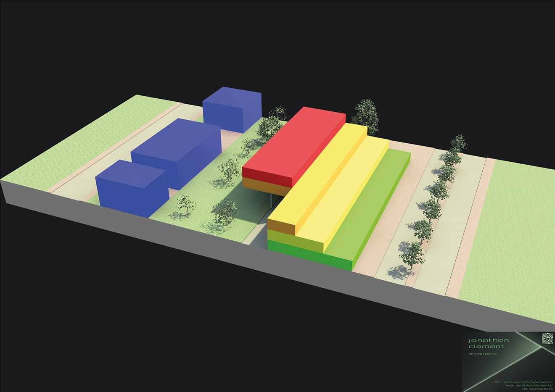The height and width of the screenshot is (392, 555).
Task: Click the 'architecte' subtitle text
Action: point(482,354)
